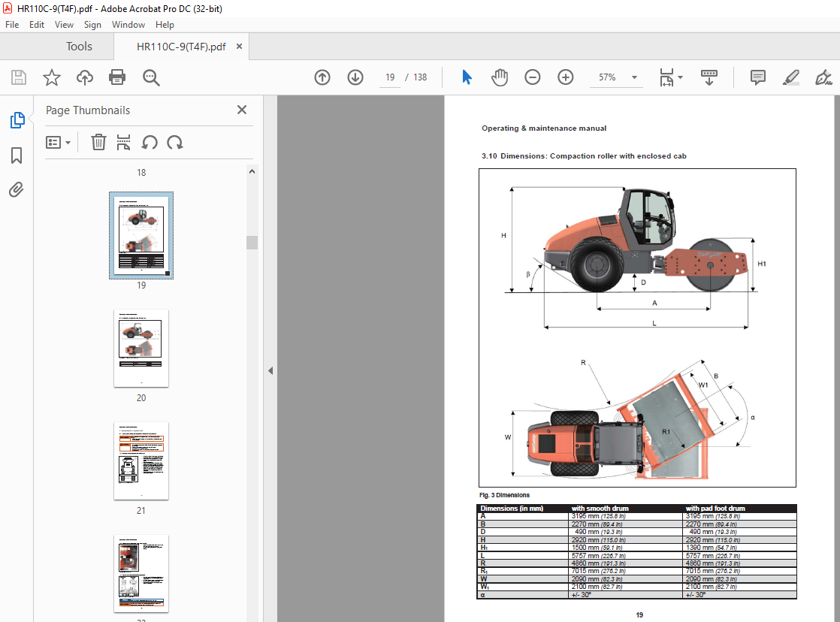Open the zoom level dropdown arrow
840x622 pixels.
(x=634, y=77)
